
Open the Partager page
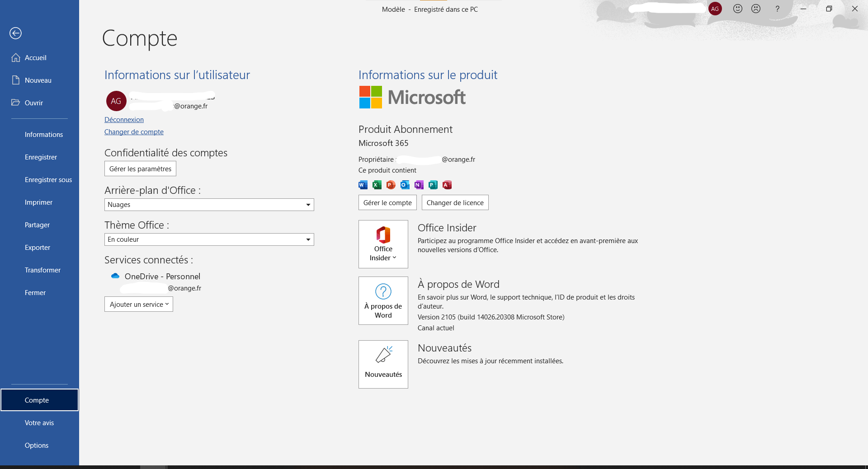tap(39, 225)
